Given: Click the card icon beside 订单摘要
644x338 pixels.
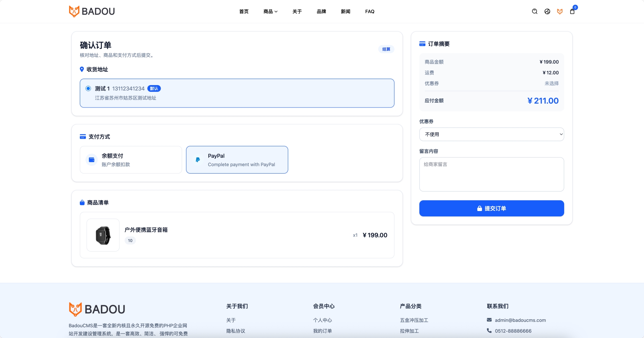Looking at the screenshot, I should 422,44.
